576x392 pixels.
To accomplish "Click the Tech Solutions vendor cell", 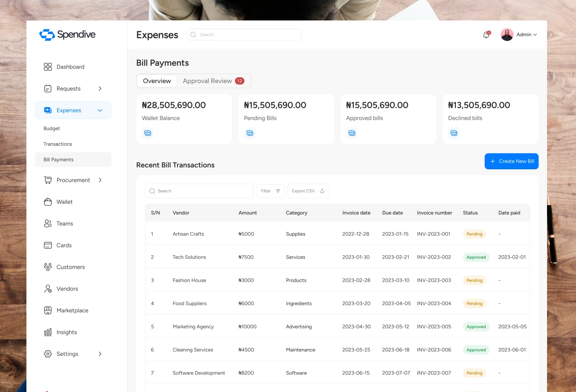I will [x=189, y=257].
